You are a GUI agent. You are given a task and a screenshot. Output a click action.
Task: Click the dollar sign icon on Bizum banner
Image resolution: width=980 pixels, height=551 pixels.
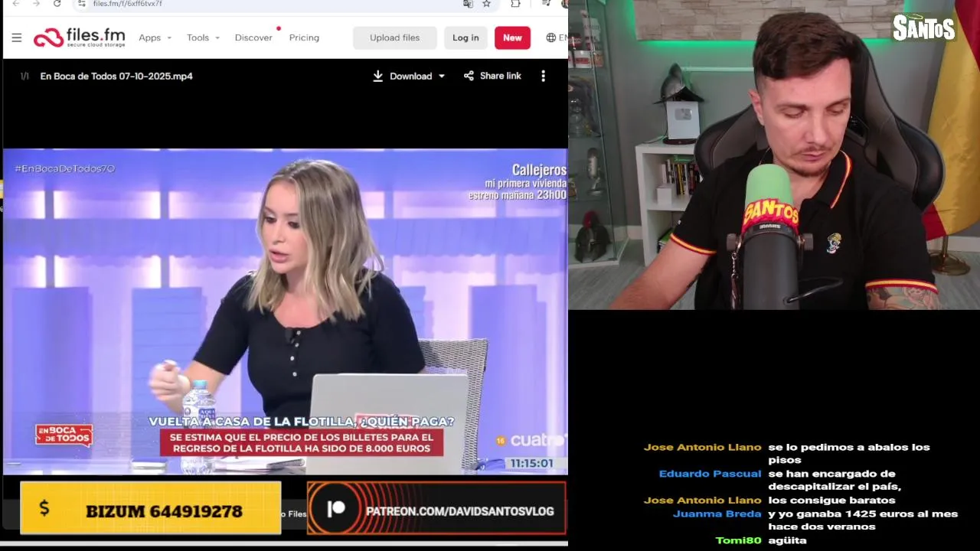tap(44, 508)
